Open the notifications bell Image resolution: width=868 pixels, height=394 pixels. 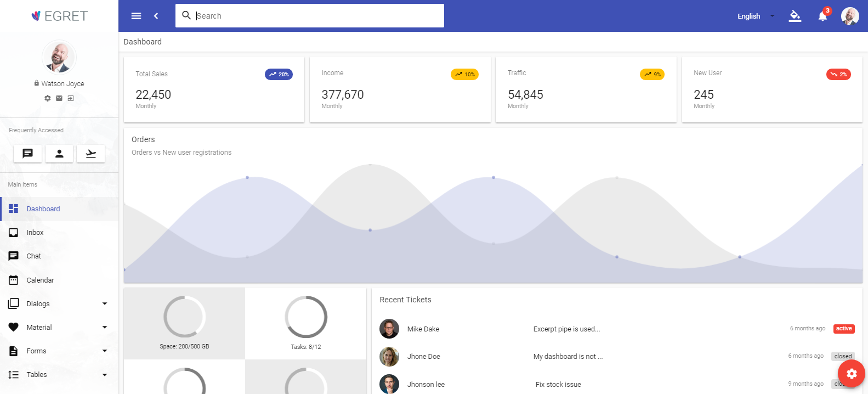click(822, 16)
